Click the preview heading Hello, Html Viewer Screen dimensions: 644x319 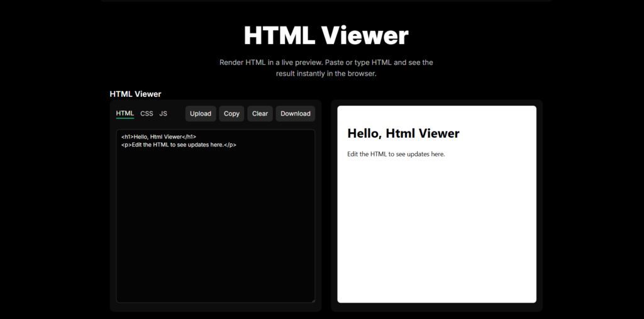click(x=403, y=133)
